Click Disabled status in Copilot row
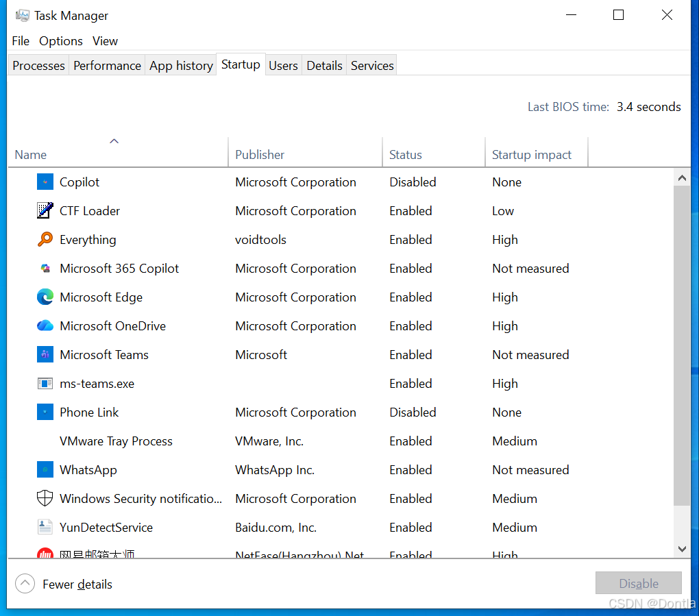Screen dimensions: 699x616 (x=413, y=182)
